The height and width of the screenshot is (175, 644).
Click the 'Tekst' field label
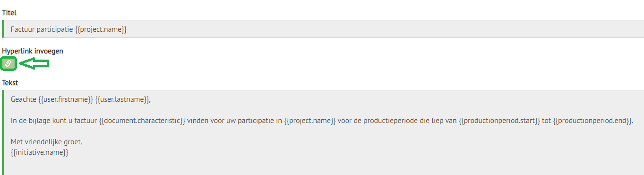point(10,83)
